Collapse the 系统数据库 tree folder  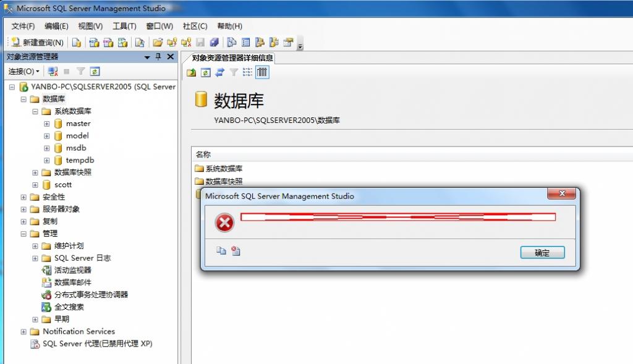pos(35,111)
